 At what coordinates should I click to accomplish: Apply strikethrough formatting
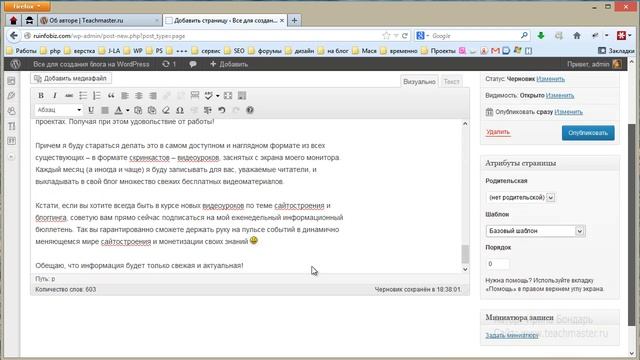pos(69,96)
